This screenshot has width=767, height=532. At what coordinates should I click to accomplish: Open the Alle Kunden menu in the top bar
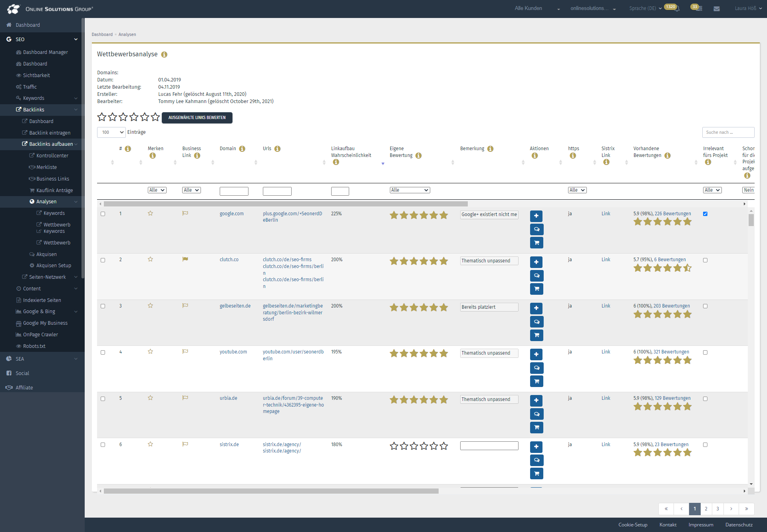(x=528, y=8)
